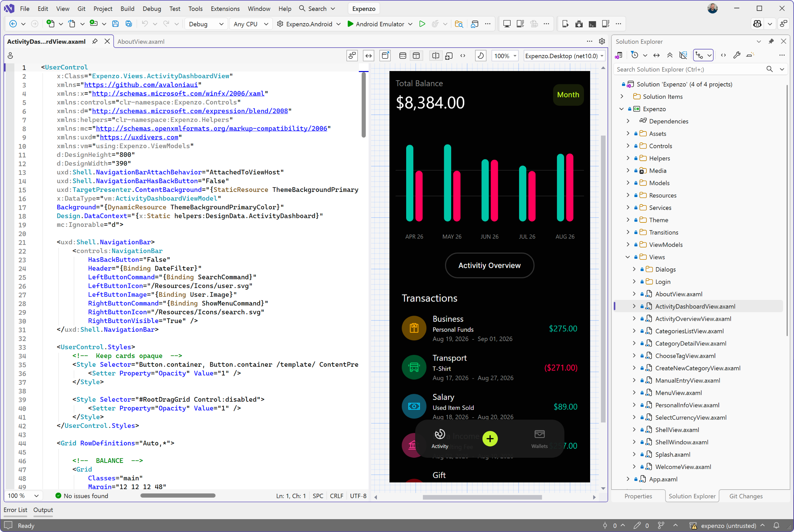Expand the ViewModels folder

pos(628,245)
